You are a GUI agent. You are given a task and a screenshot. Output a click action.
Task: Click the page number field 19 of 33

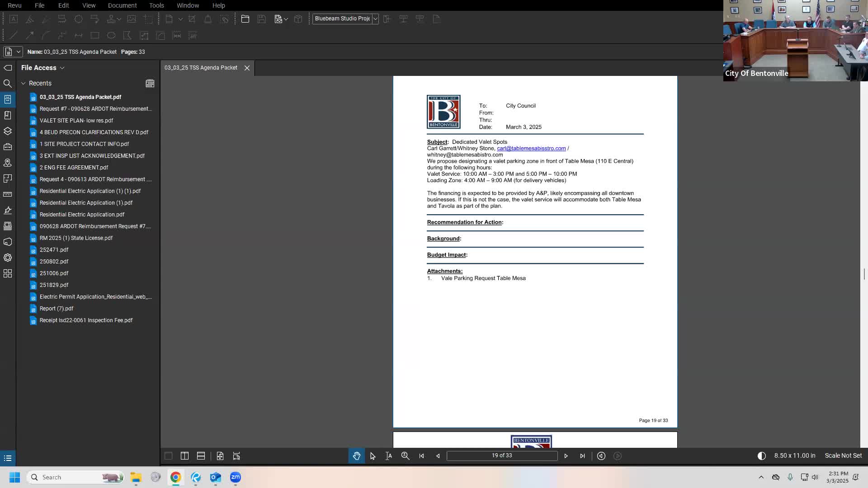pos(502,456)
